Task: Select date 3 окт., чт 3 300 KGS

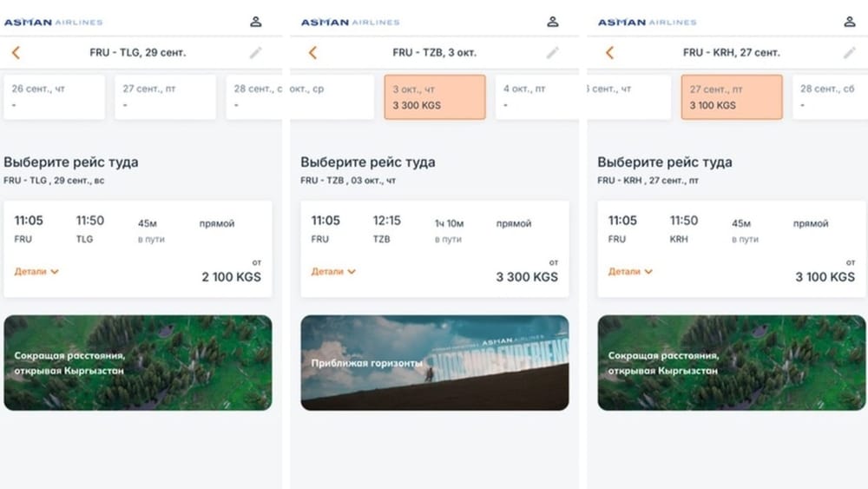Action: [435, 97]
